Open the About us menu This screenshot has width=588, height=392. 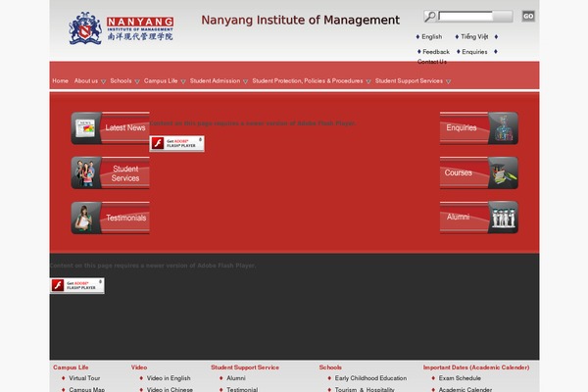point(86,80)
